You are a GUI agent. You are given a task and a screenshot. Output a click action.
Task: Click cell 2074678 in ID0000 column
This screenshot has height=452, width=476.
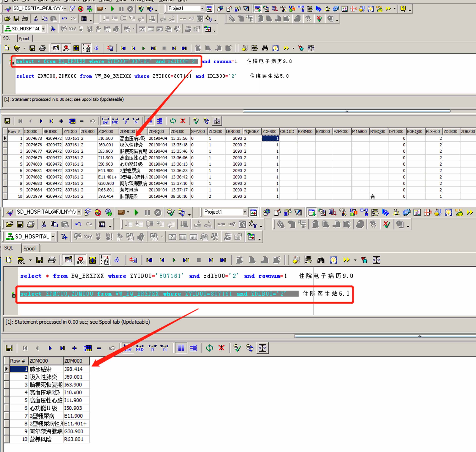[x=34, y=138]
